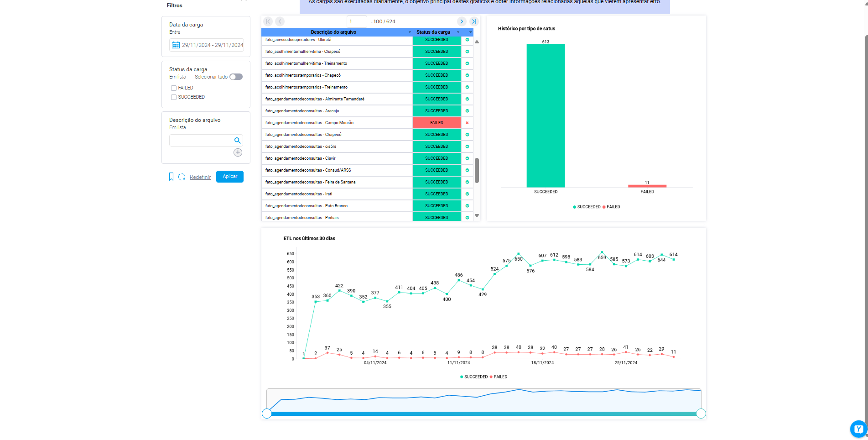Viewport: 868px width, 440px height.
Task: Click the Descrição do arquivo column header
Action: 333,32
